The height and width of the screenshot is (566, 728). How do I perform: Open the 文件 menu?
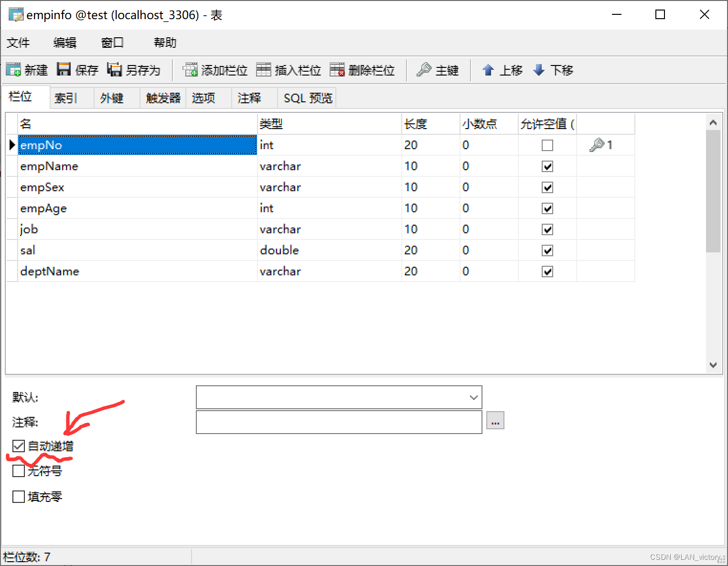pos(18,43)
